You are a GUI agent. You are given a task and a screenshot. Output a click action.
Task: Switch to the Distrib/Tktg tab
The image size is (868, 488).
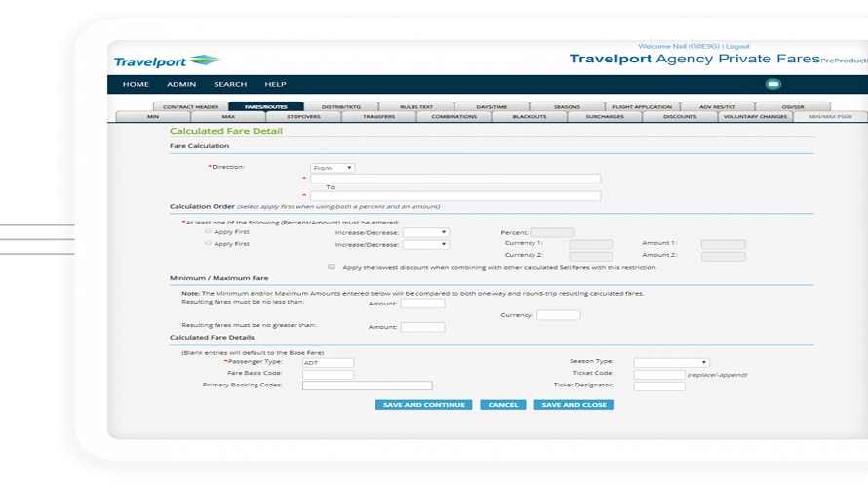tap(341, 107)
